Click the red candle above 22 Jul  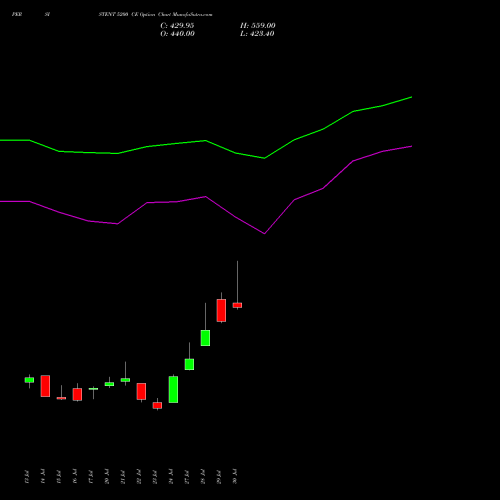(x=141, y=391)
